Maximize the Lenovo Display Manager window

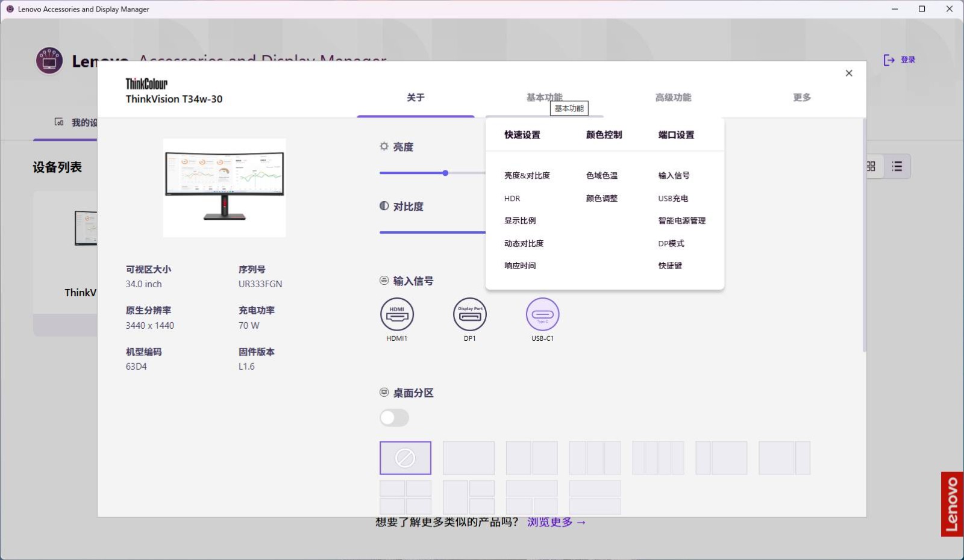point(922,9)
